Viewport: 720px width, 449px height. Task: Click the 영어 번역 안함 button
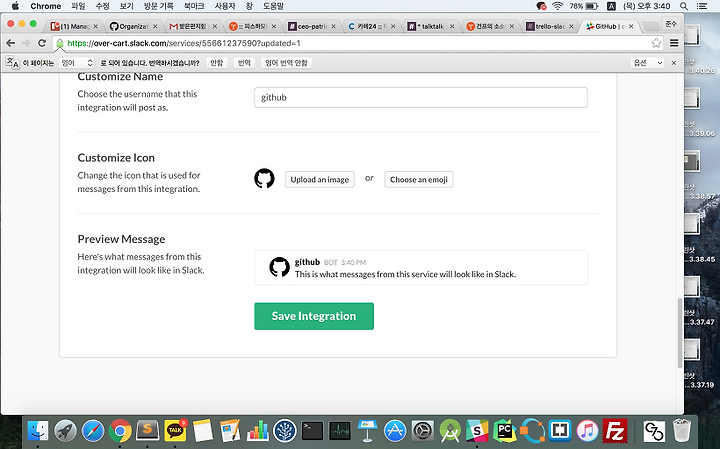286,63
